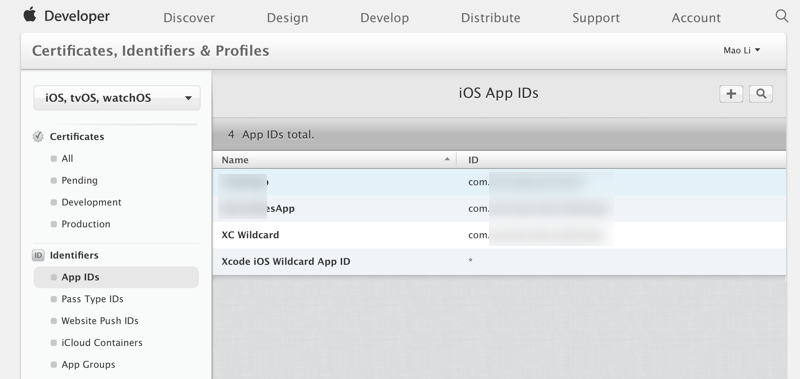800x379 pixels.
Task: Click the ID column header
Action: [x=621, y=160]
